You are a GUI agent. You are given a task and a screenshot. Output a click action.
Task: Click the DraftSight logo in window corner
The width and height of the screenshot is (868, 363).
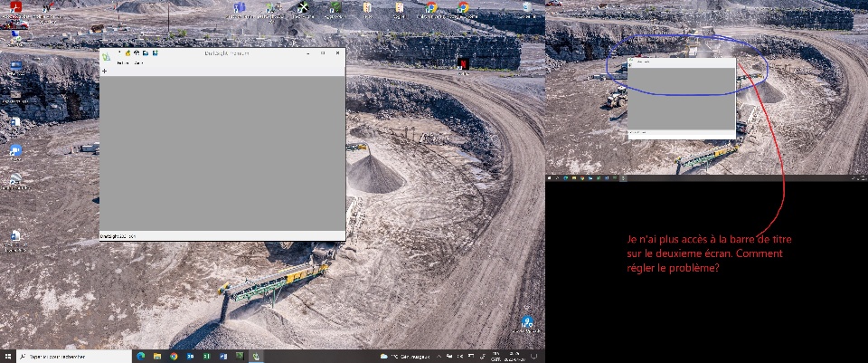pyautogui.click(x=106, y=55)
